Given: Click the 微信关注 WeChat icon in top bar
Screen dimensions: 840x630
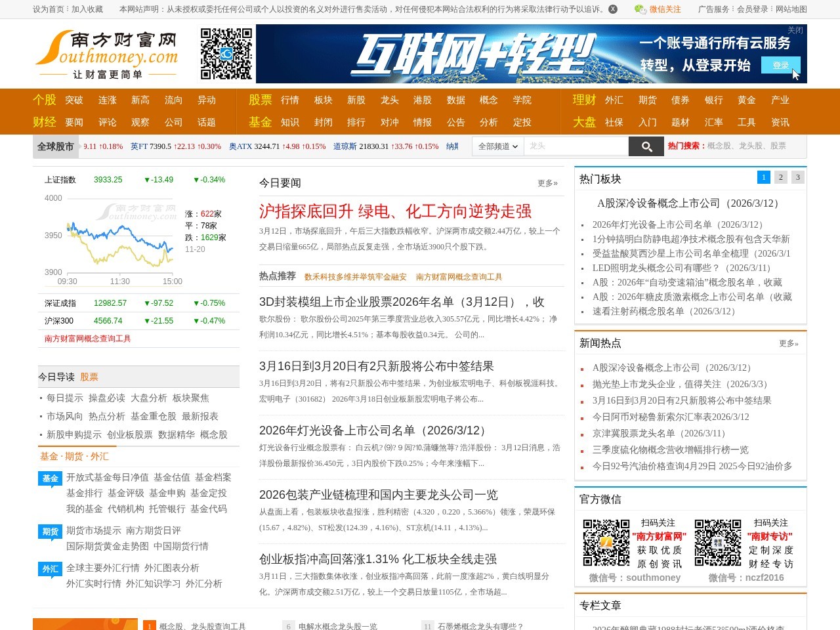Looking at the screenshot, I should coord(639,9).
